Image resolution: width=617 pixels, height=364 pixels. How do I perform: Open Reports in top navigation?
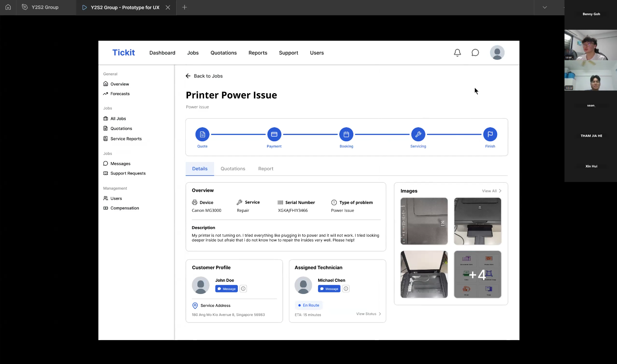pos(258,53)
